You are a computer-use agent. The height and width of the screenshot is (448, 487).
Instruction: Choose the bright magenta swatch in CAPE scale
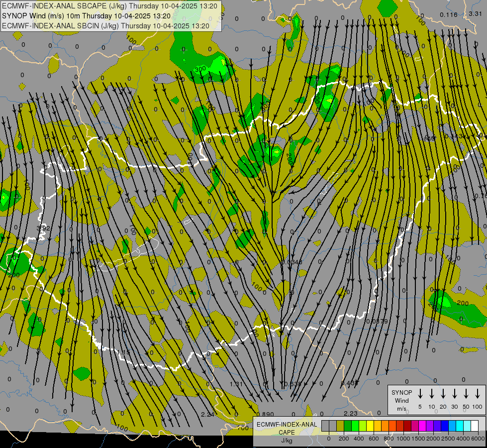click(422, 426)
